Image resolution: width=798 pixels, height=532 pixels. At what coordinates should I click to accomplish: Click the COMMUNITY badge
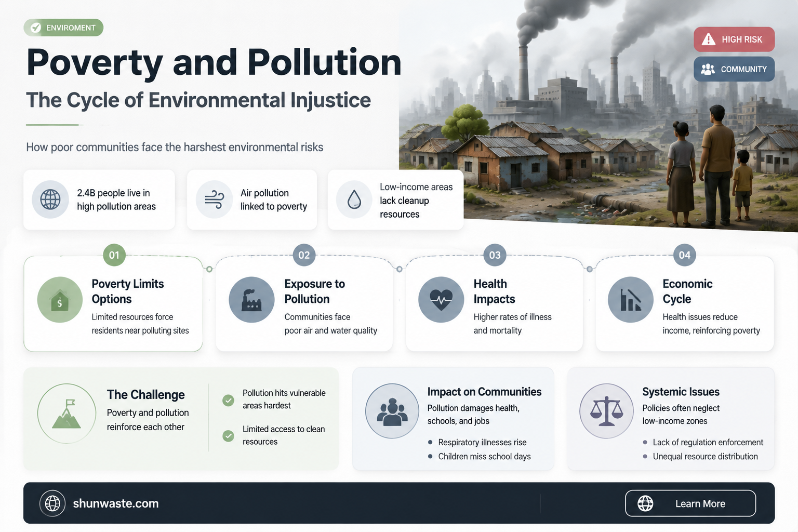coord(734,69)
